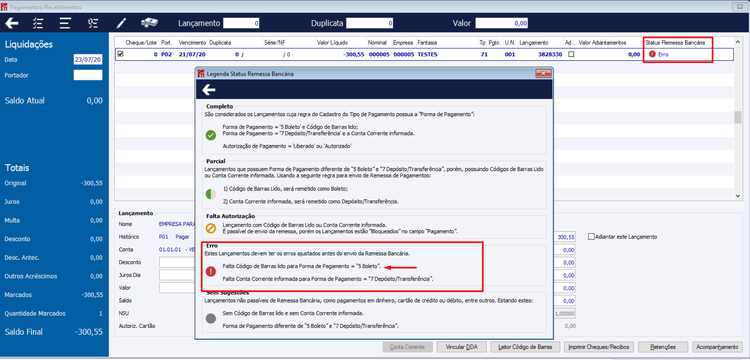
Task: Click the Retenções button
Action: point(663,347)
